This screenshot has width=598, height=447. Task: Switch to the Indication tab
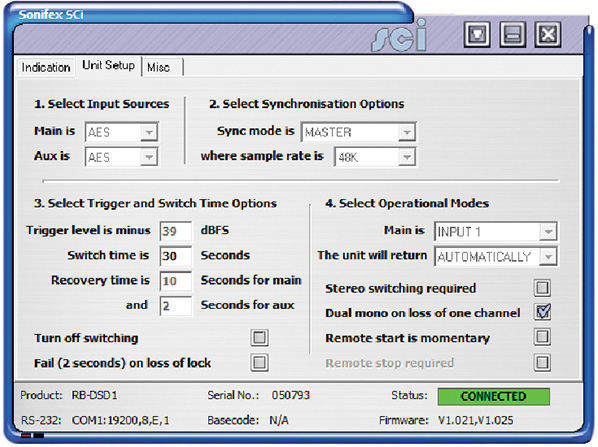point(46,68)
